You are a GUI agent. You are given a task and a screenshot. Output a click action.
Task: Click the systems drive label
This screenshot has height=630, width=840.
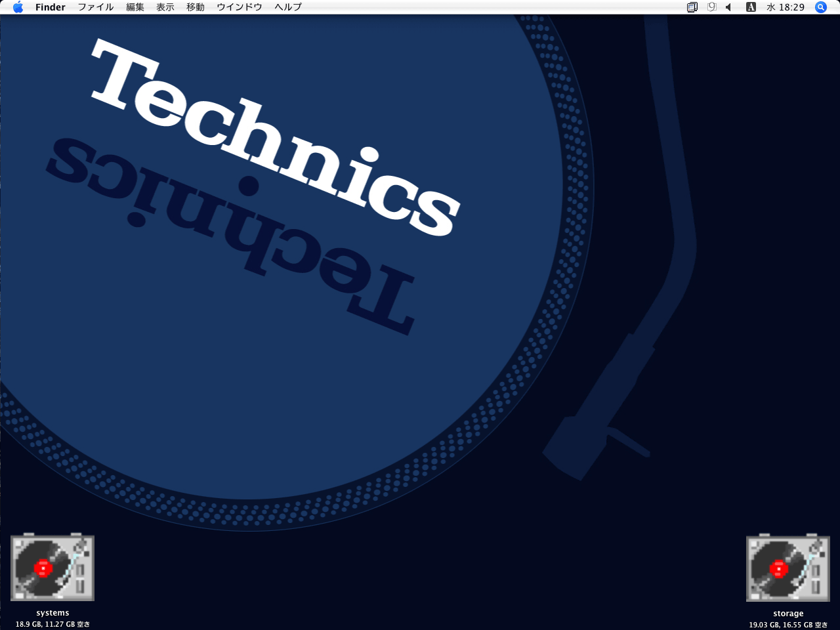click(52, 613)
